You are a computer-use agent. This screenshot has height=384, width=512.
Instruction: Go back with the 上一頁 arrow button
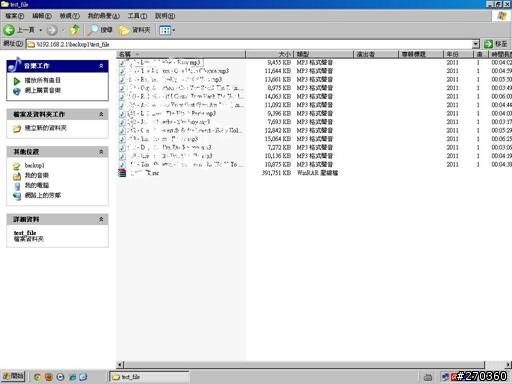click(x=19, y=30)
